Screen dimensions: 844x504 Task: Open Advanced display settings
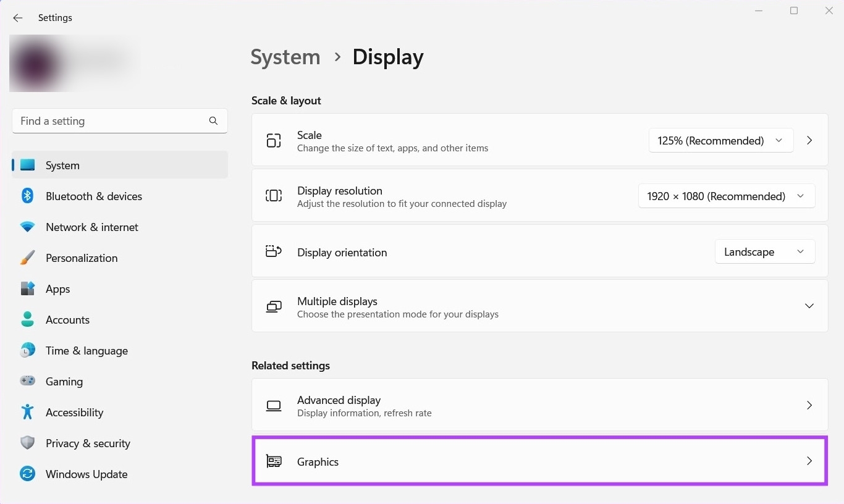[539, 405]
